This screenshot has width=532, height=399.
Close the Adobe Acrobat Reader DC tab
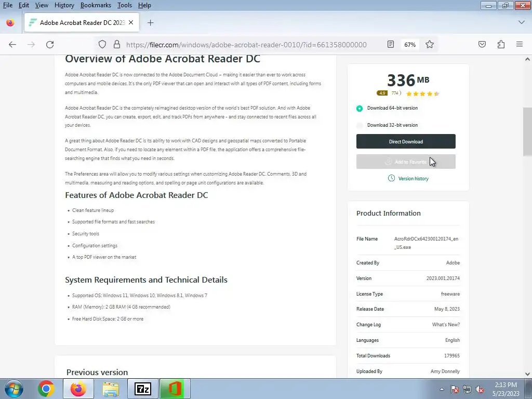coord(131,22)
